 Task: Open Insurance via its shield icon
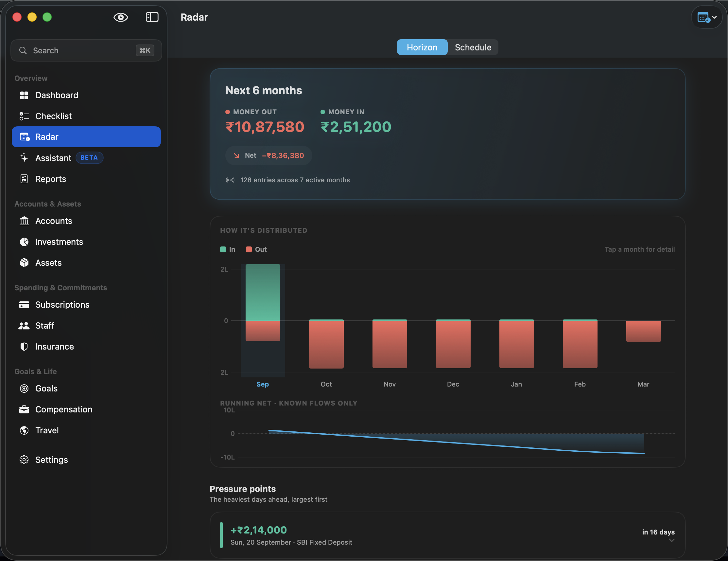[x=24, y=347]
